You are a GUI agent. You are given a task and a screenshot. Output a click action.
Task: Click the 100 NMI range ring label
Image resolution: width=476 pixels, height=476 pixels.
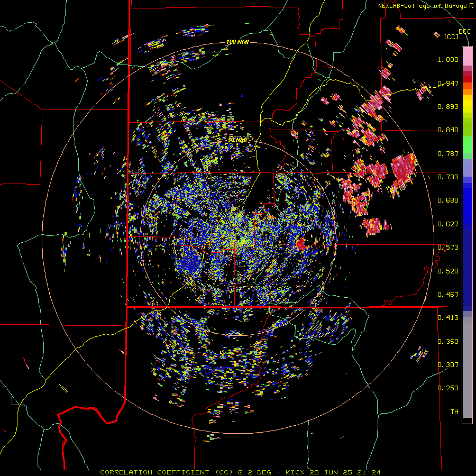(237, 42)
